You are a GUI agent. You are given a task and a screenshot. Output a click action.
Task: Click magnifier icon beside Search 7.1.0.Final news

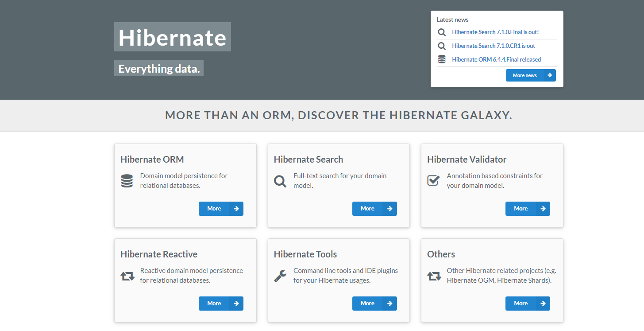442,32
